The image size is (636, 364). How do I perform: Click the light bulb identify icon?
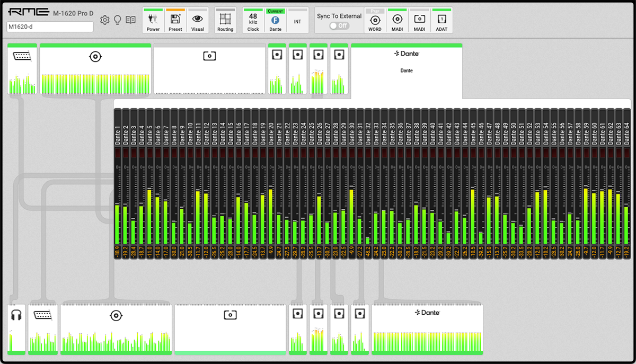[118, 20]
